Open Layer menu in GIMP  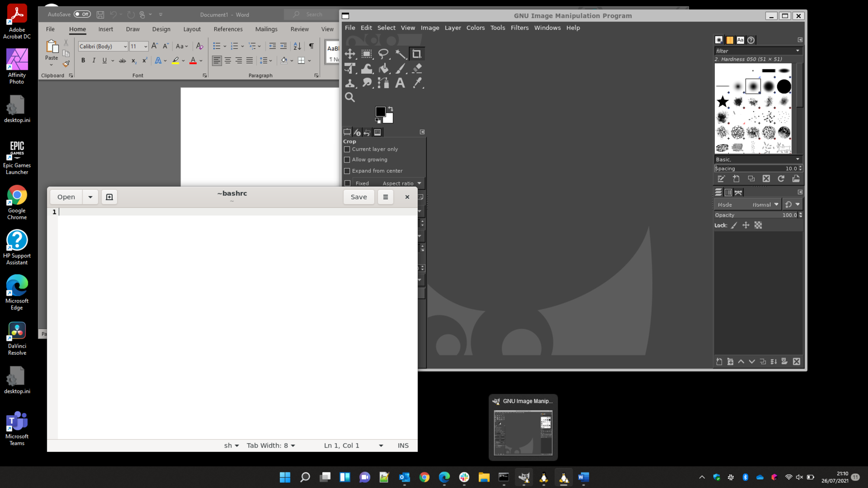pyautogui.click(x=453, y=28)
